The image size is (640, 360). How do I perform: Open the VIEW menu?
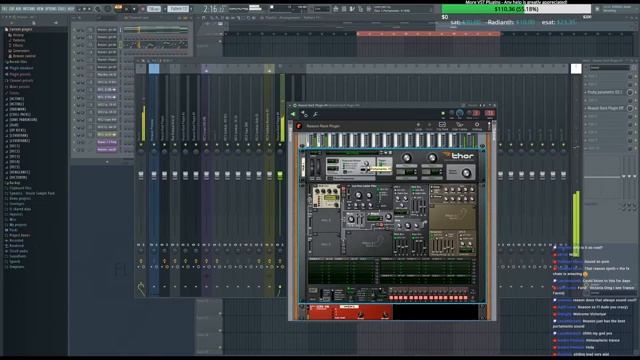[40, 9]
